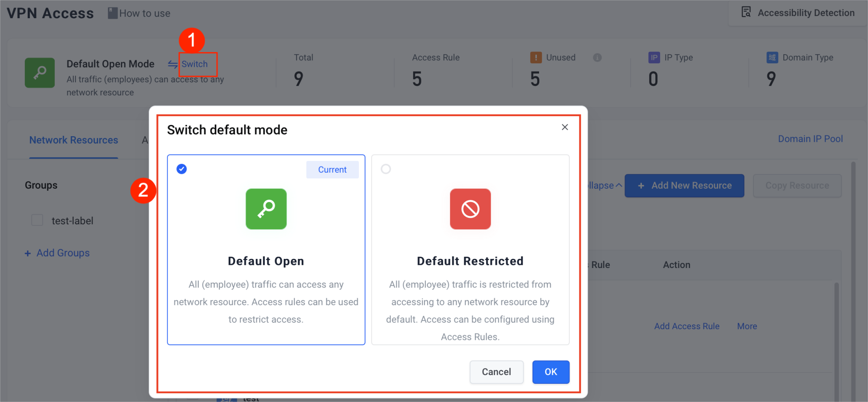Click the red prohibited icon in Default Restricted card

pos(470,209)
